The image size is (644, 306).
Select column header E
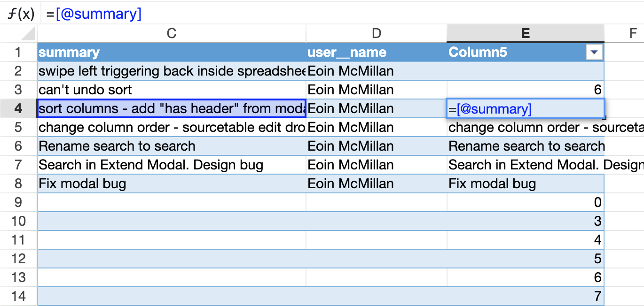click(x=525, y=34)
